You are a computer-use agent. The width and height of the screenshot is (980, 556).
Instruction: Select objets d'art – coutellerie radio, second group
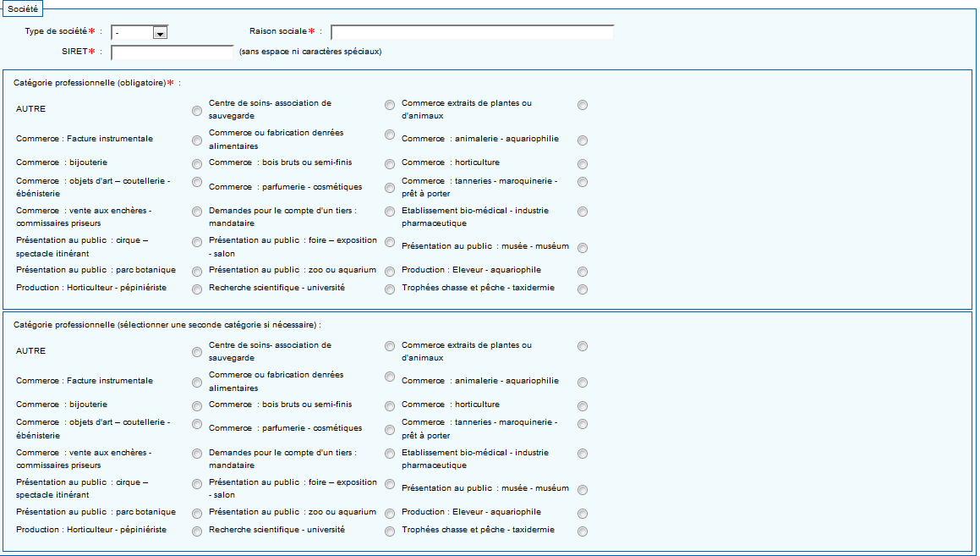click(197, 424)
